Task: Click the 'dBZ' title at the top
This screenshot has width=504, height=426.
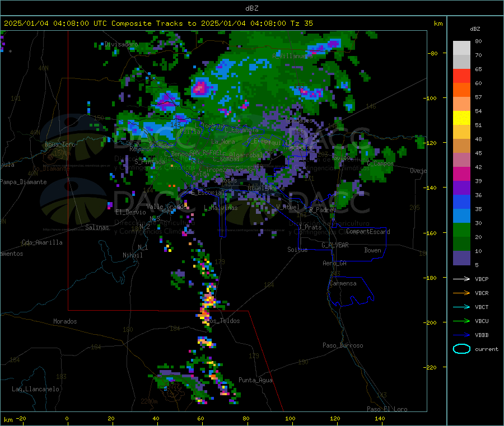Action: 251,8
